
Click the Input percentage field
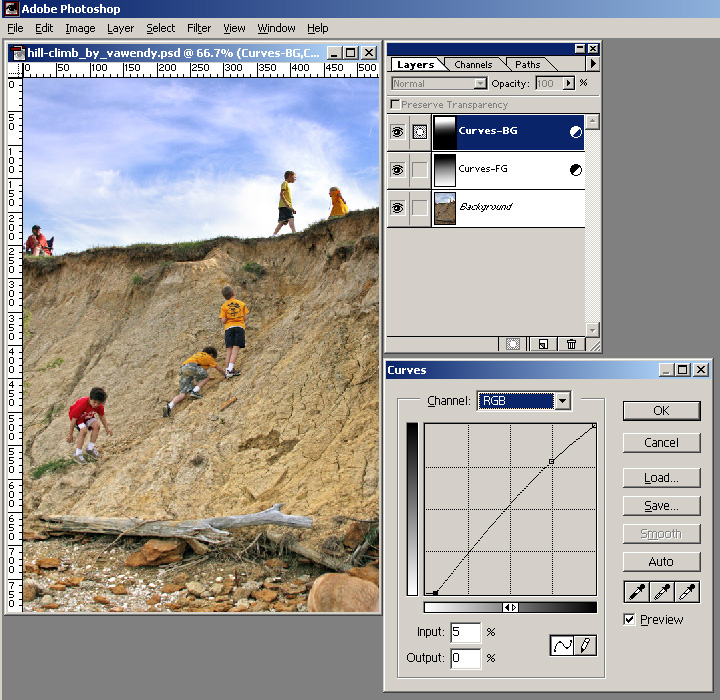tap(466, 632)
